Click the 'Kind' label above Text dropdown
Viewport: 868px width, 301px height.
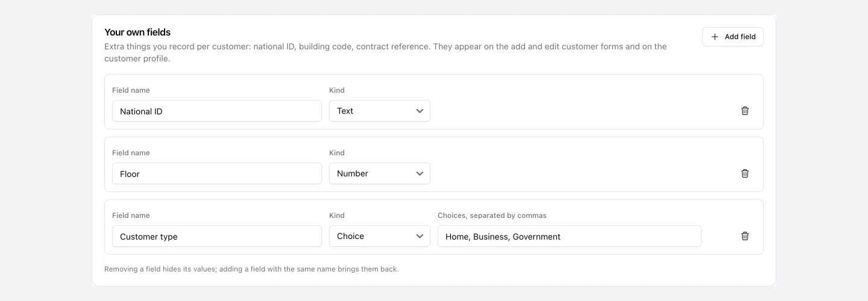click(x=337, y=90)
